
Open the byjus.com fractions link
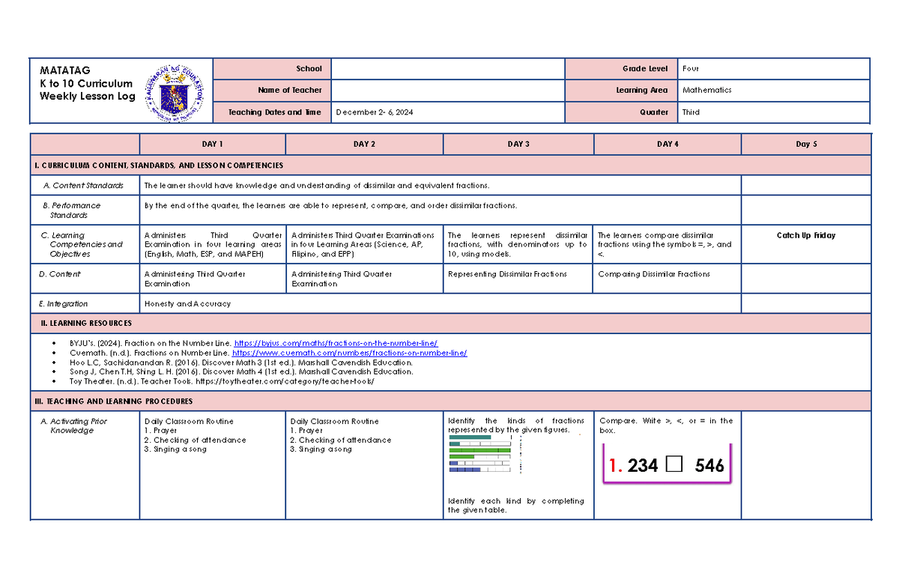[336, 343]
